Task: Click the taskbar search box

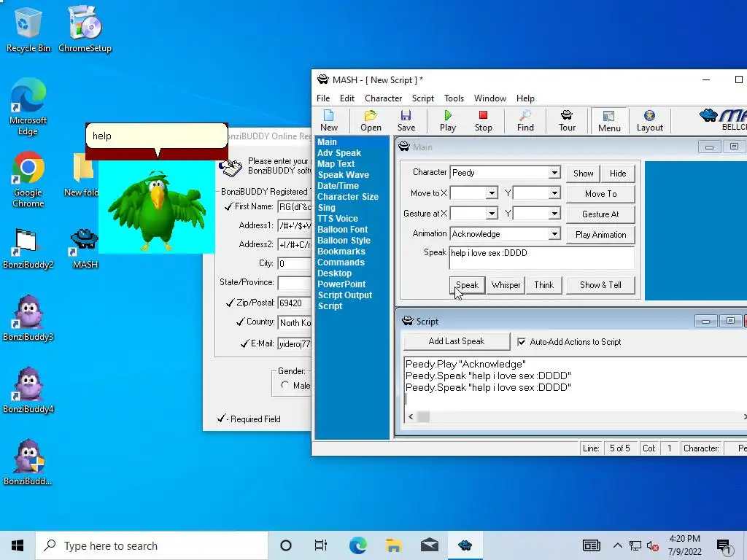Action: (x=152, y=545)
